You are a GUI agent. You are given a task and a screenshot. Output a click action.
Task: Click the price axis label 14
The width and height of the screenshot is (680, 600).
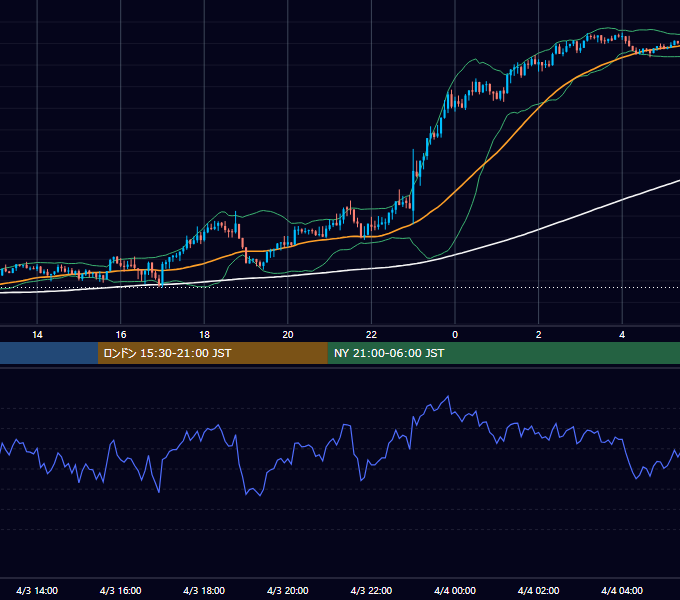(x=37, y=335)
